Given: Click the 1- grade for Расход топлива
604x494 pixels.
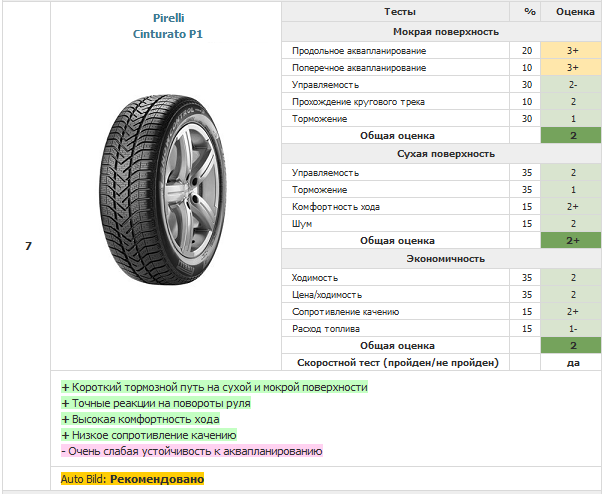Looking at the screenshot, I should pos(571,328).
